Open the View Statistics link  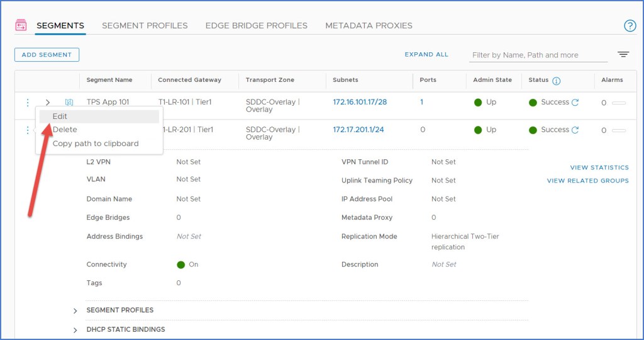click(x=599, y=167)
